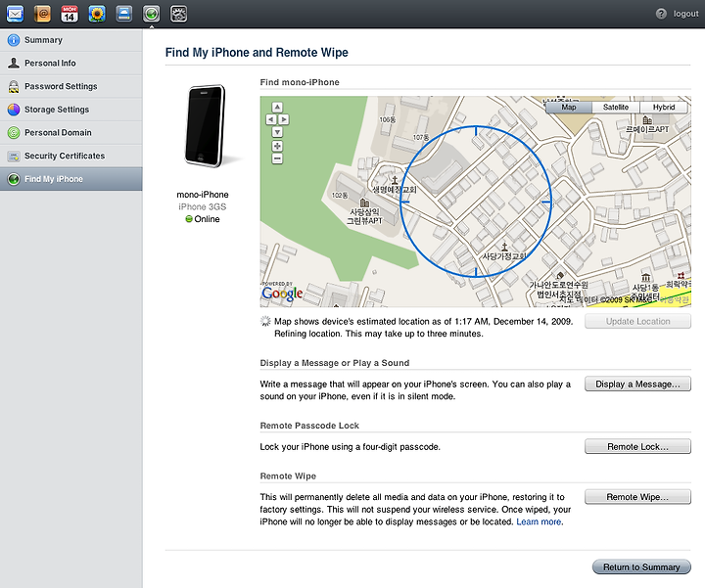705x588 pixels.
Task: Click the Online status indicator
Action: click(203, 219)
